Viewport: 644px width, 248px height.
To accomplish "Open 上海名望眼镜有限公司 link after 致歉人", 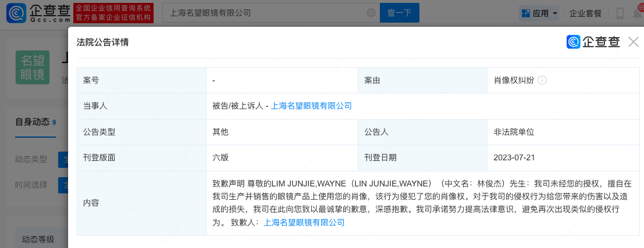I will (x=304, y=223).
